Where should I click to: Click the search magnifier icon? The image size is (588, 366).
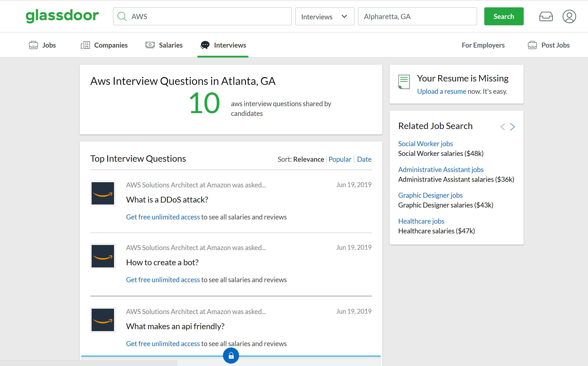click(x=122, y=16)
